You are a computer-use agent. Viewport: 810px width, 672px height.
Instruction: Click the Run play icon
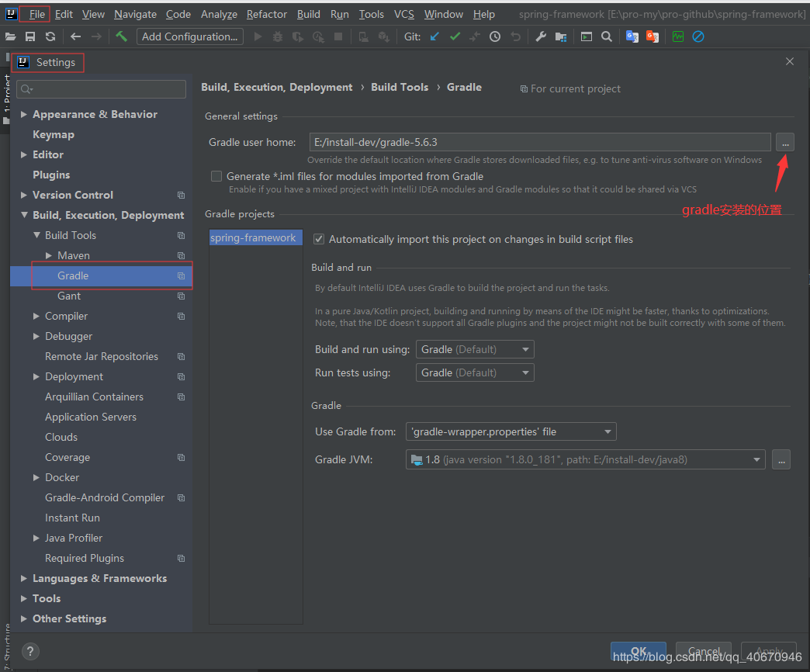258,36
